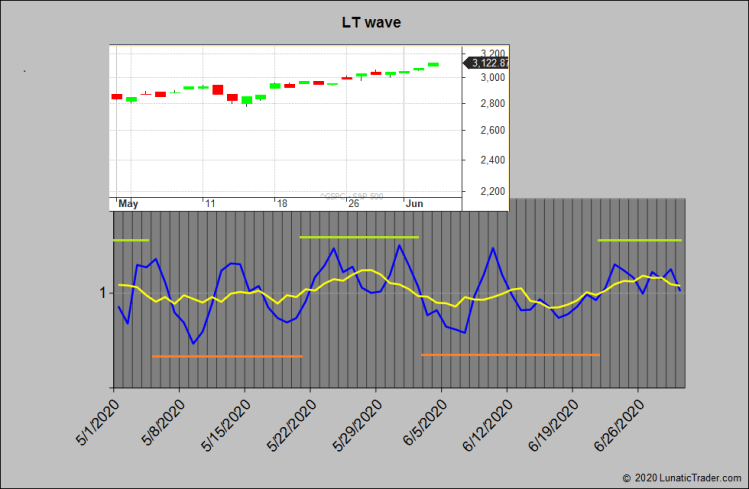Click the last green candlestick in June

click(x=433, y=64)
